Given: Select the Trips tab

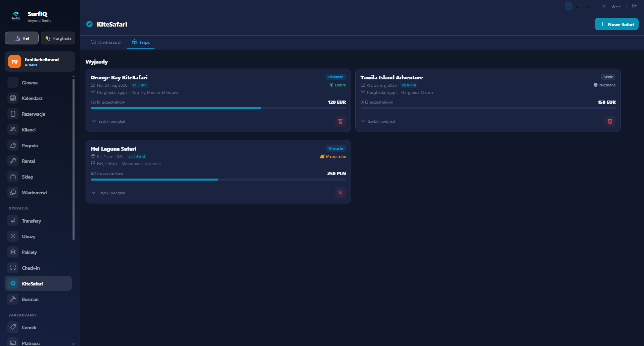Looking at the screenshot, I should pos(141,42).
